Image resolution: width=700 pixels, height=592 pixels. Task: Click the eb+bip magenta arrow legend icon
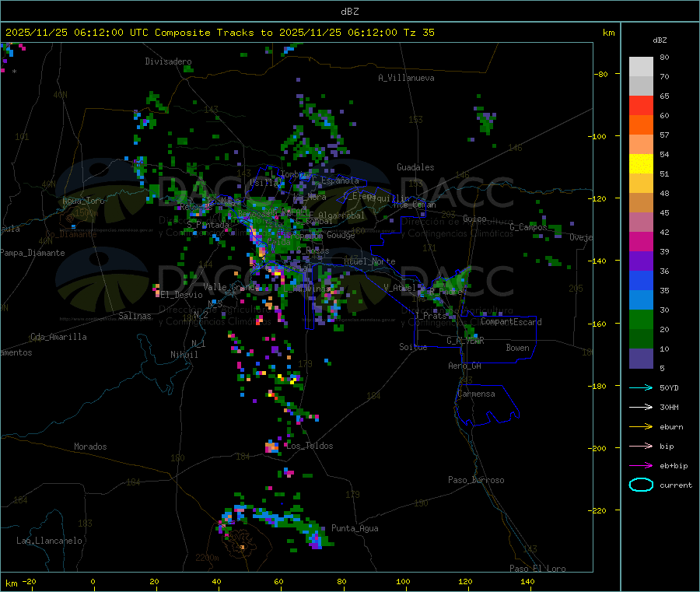coord(641,466)
